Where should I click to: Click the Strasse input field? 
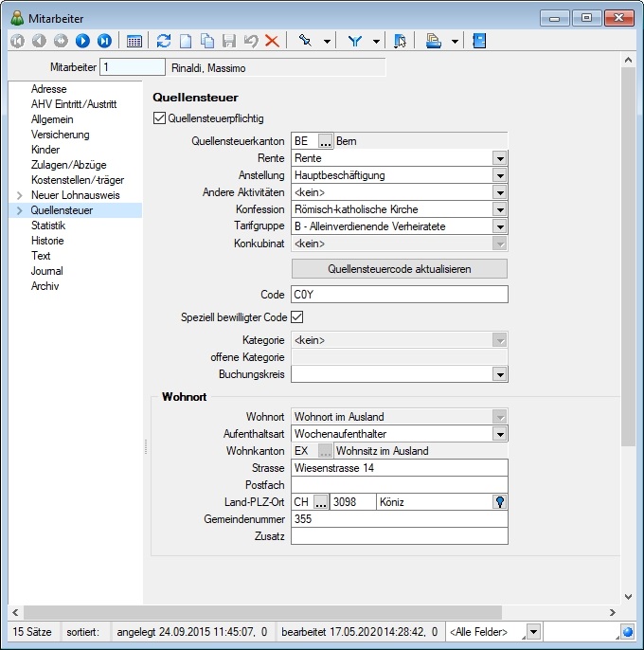(400, 468)
